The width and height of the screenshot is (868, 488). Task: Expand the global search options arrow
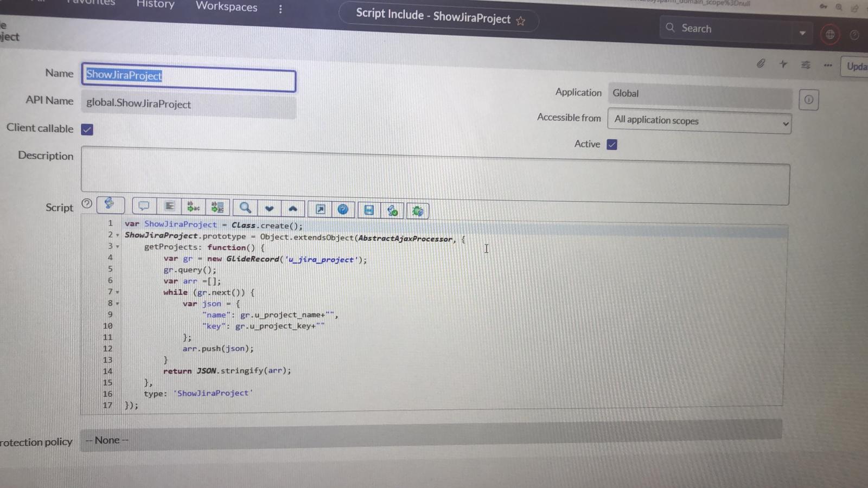pyautogui.click(x=802, y=33)
